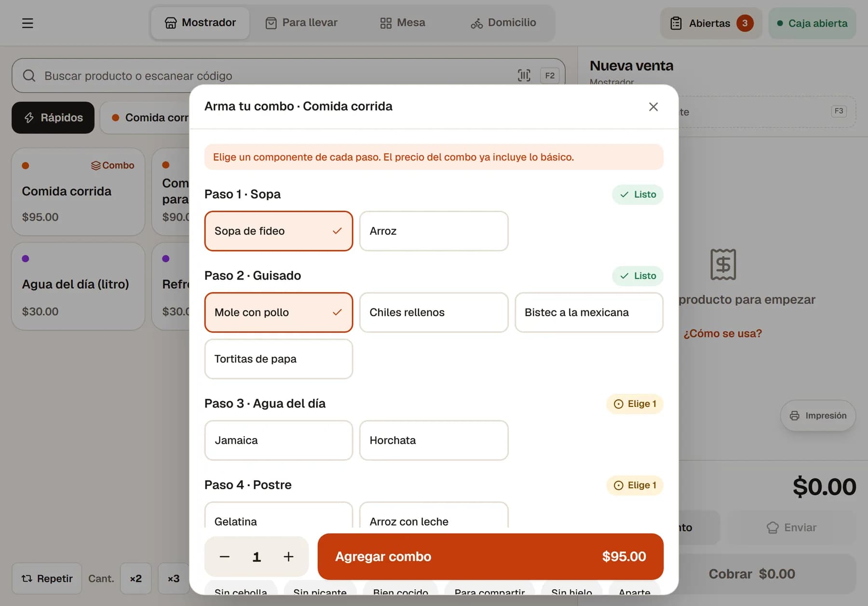
Task: Choose Jamaica as agua del día
Action: 279,440
